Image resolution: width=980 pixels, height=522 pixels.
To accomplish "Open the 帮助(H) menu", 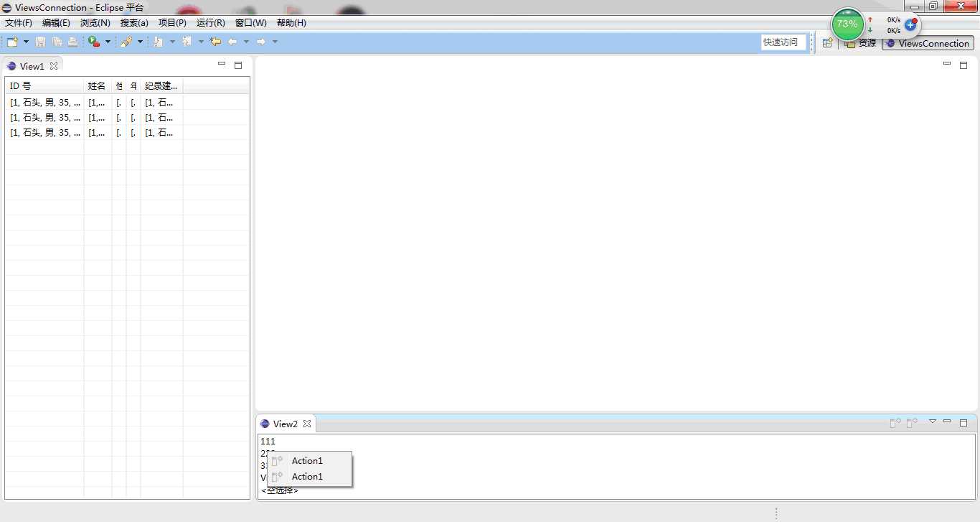I will (291, 23).
